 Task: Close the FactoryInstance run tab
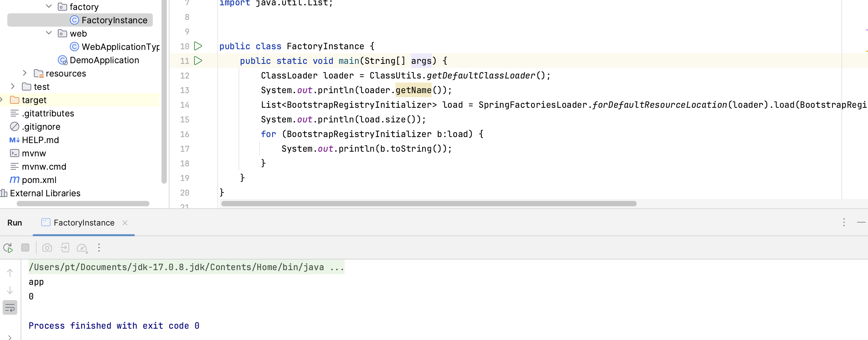click(125, 223)
